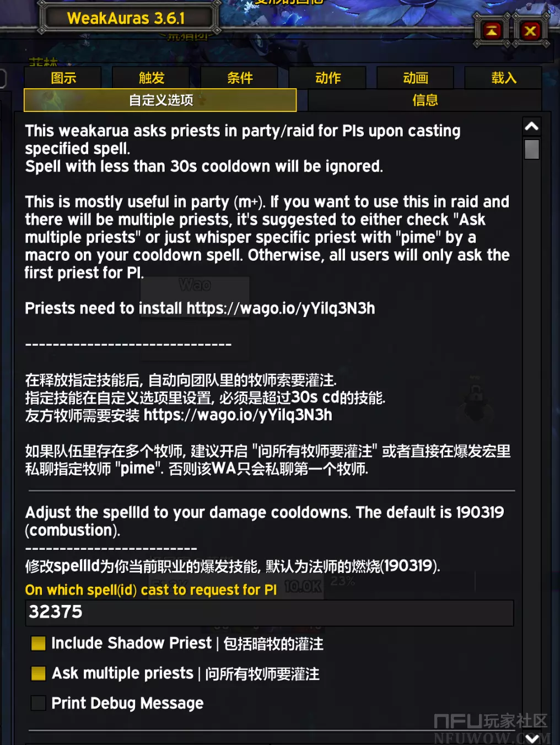Click the wago.io link after 友方牧师需要安装
Image resolution: width=560 pixels, height=745 pixels.
(x=238, y=415)
